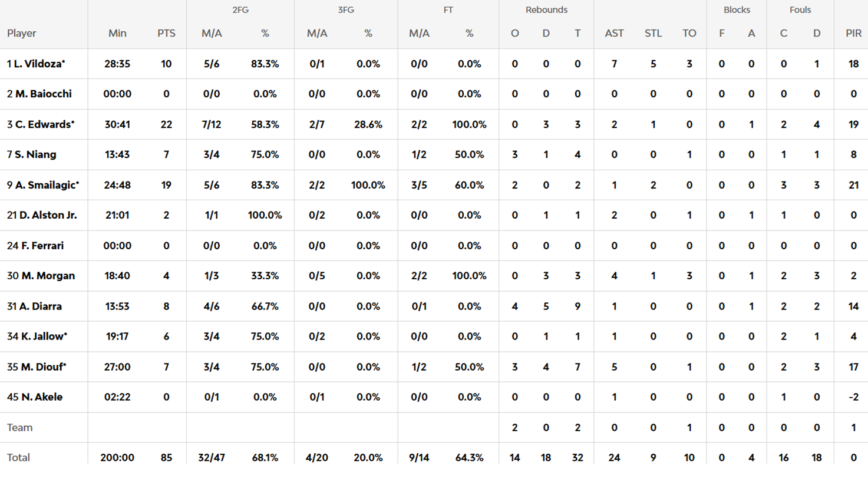Viewport: 868px width, 485px height.
Task: Click A. Smailagic's name
Action: point(47,185)
